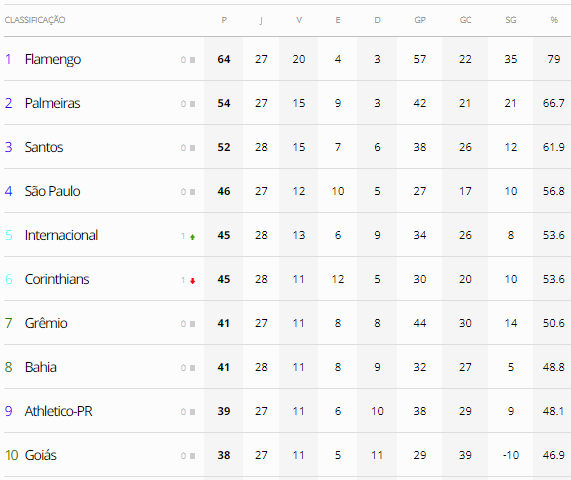This screenshot has height=480, width=571.
Task: Click Palmeiras' gray no-change square indicator
Action: 193,104
